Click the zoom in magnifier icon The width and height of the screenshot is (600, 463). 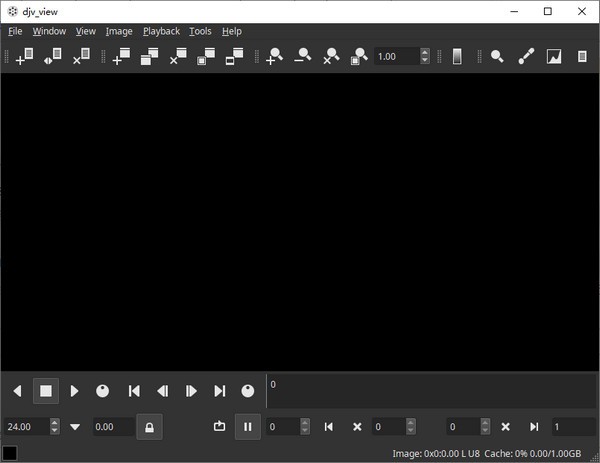pyautogui.click(x=274, y=57)
